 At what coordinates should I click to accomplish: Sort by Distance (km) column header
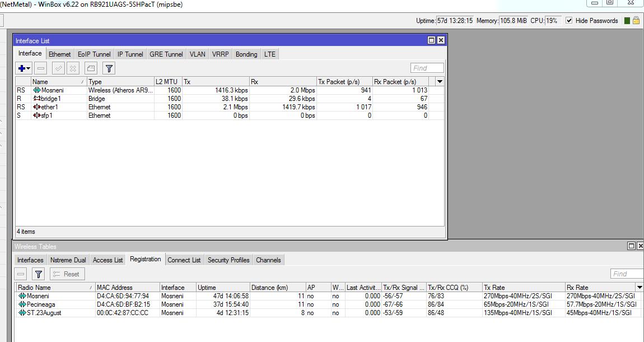(x=278, y=287)
